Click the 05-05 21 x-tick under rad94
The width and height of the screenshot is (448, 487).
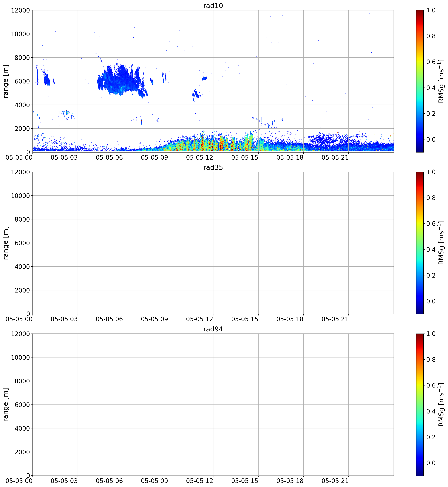click(x=335, y=481)
